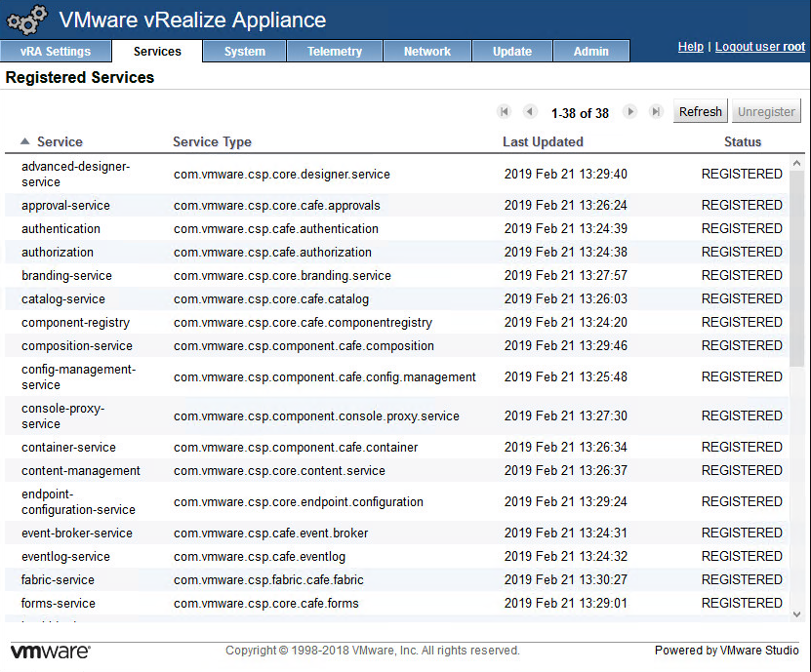Go to next page of services
The width and height of the screenshot is (811, 672).
(630, 112)
